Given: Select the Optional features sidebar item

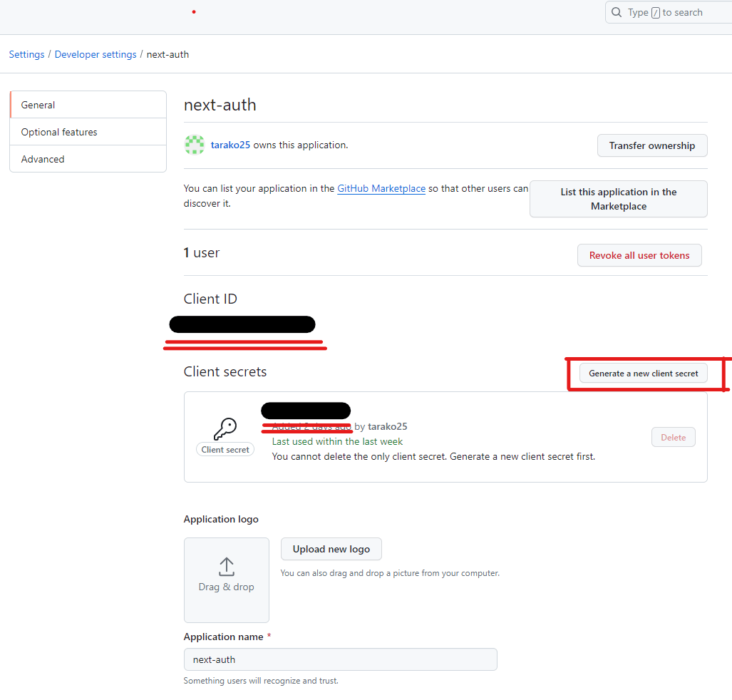Looking at the screenshot, I should [88, 132].
